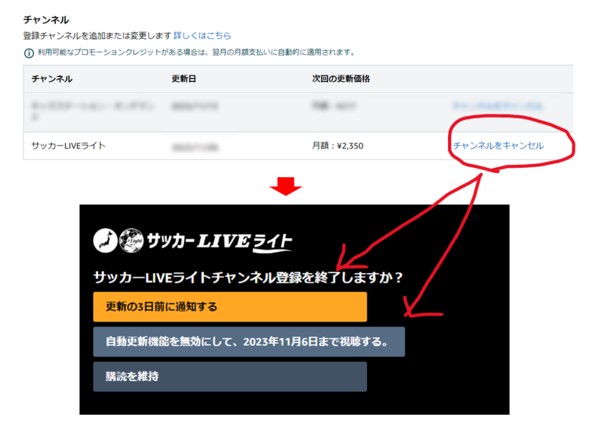Click the 月額：¥2,350 price cell
Image resolution: width=599 pixels, height=434 pixels.
(338, 146)
